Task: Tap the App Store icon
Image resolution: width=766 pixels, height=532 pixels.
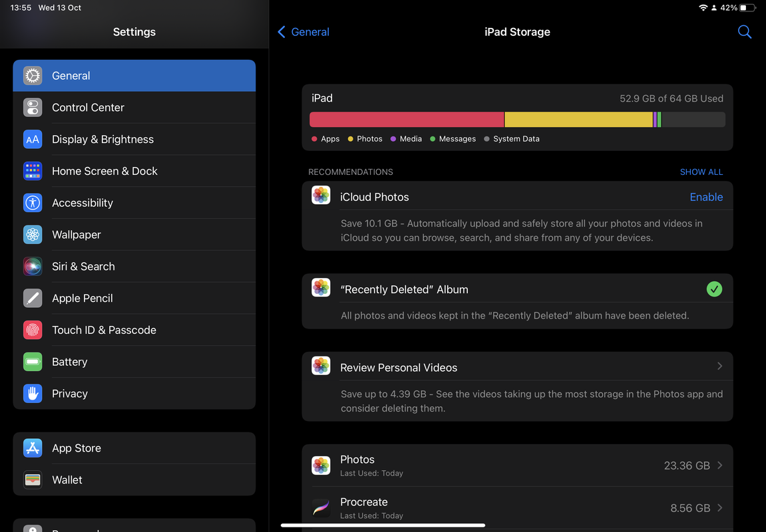Action: point(33,448)
